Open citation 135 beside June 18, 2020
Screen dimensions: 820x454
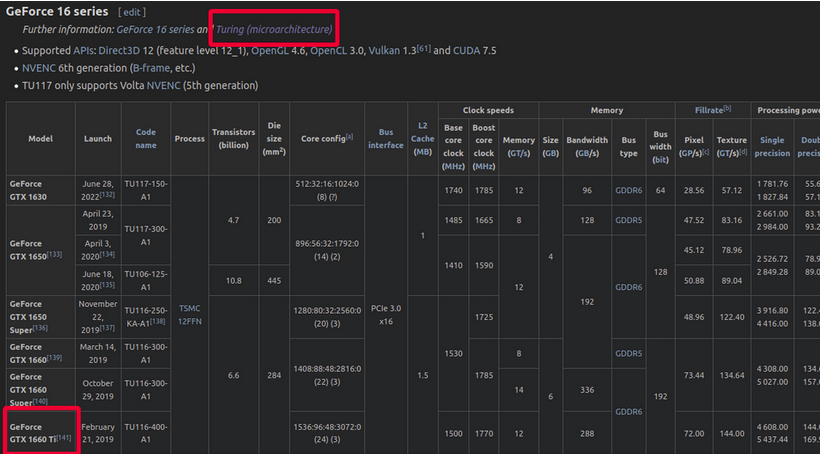coord(107,285)
